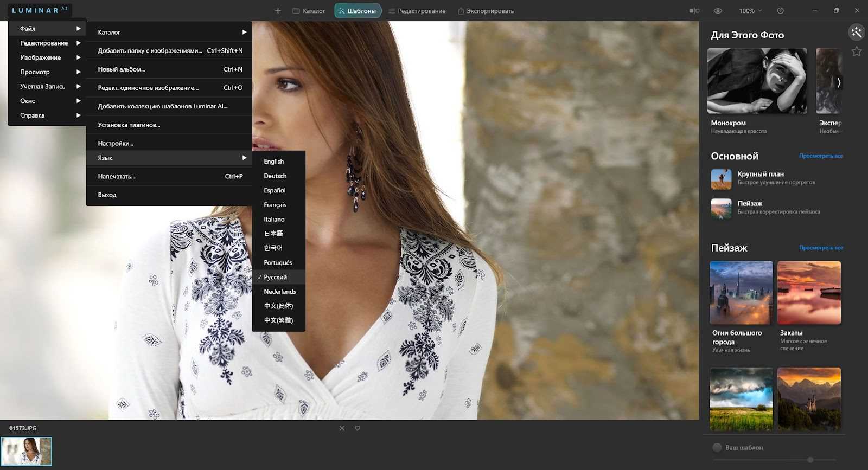Click the Пейзаж quick correction template icon
This screenshot has width=868, height=470.
[721, 208]
